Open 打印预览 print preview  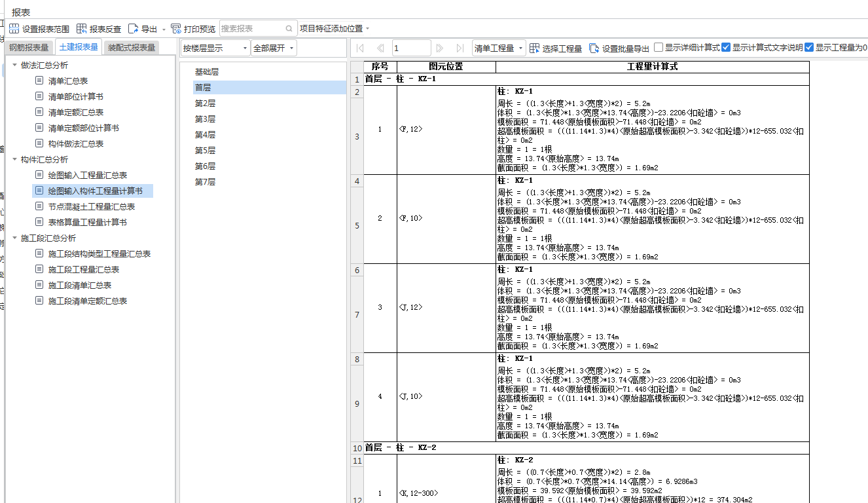[193, 29]
